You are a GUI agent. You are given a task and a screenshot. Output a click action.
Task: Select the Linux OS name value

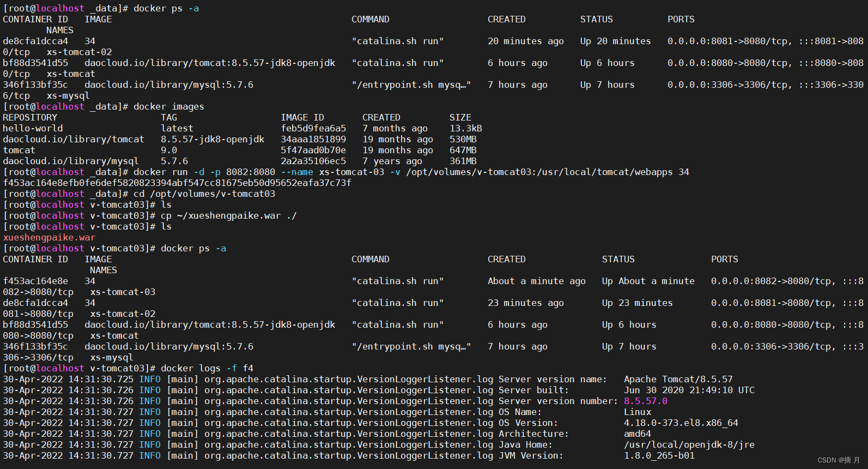[x=638, y=412]
